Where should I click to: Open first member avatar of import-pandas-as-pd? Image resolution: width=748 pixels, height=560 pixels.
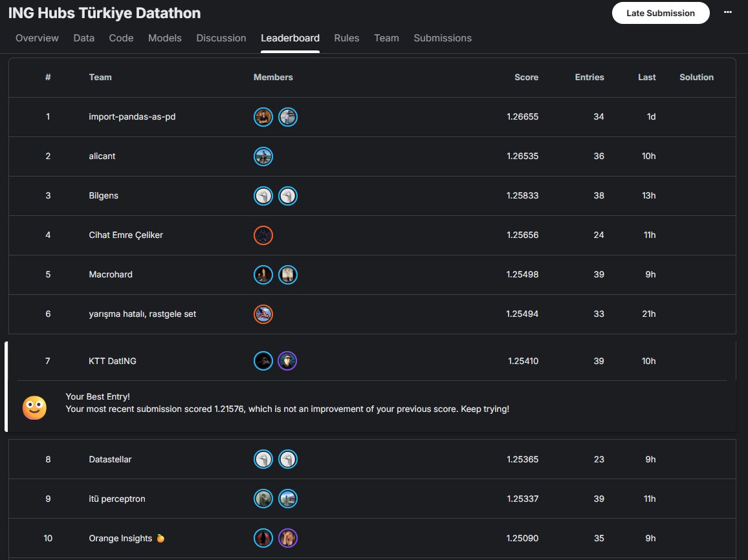point(263,117)
